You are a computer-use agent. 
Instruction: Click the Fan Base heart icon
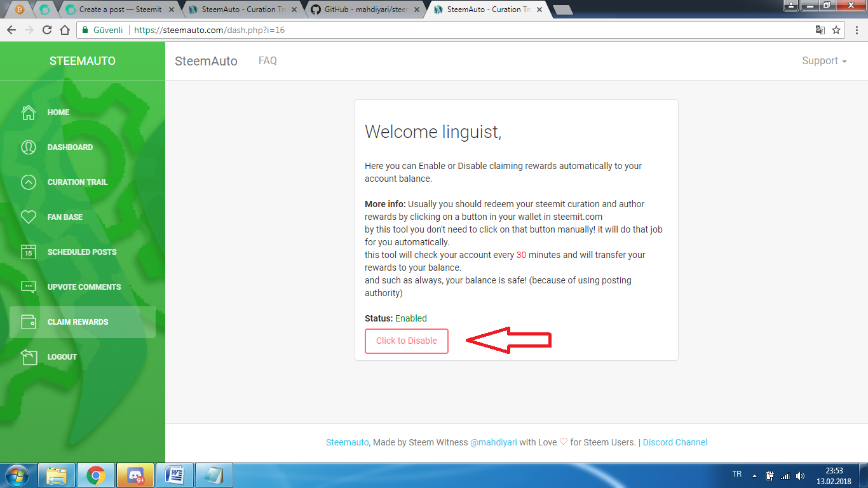pos(29,217)
